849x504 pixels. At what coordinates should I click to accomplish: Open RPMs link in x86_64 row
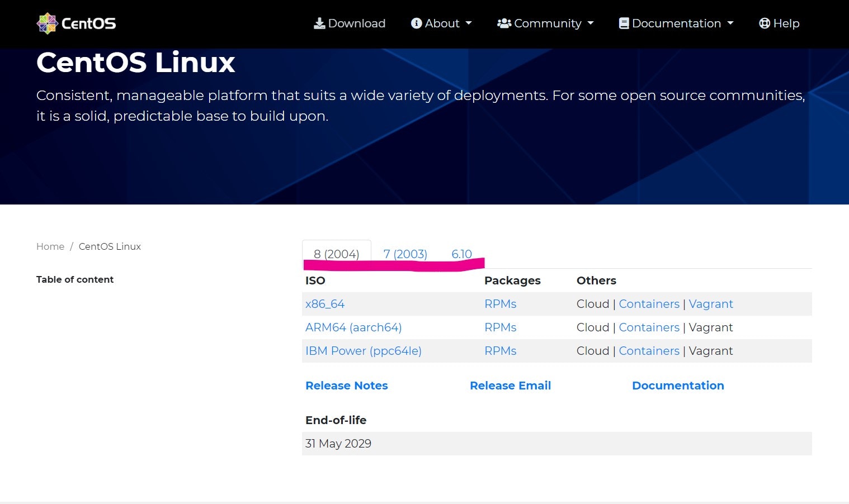500,304
